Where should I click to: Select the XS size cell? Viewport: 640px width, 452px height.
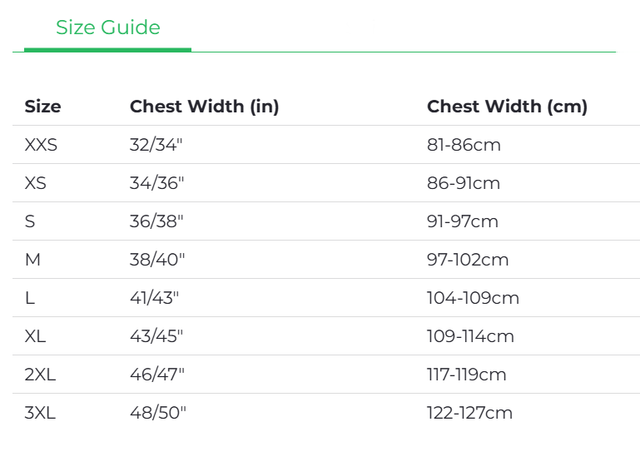click(36, 183)
